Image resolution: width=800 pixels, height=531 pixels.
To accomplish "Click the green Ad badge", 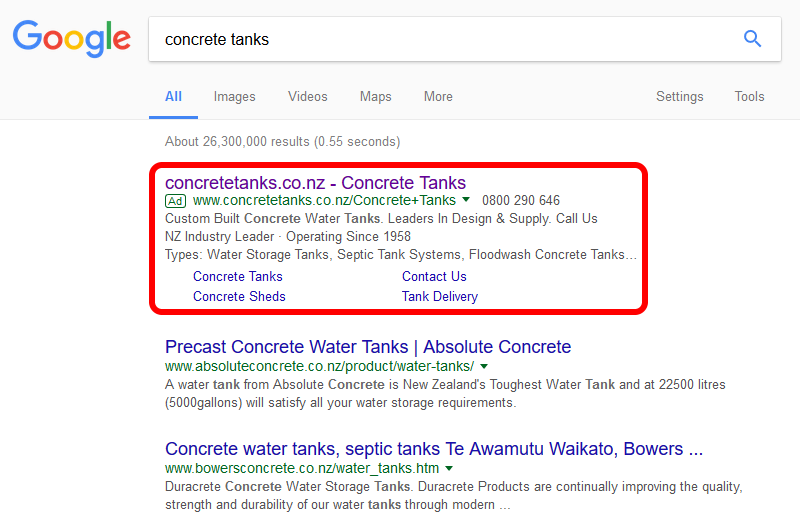I will click(x=176, y=201).
